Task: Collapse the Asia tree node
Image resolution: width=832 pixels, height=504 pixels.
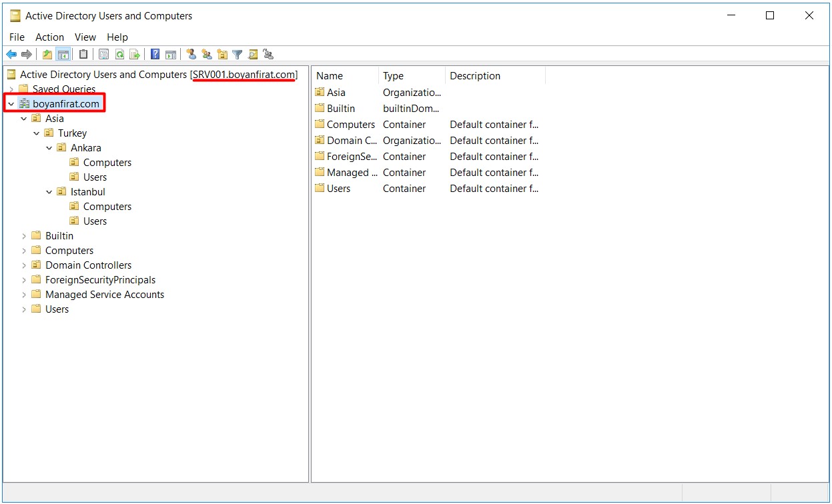Action: click(x=24, y=119)
